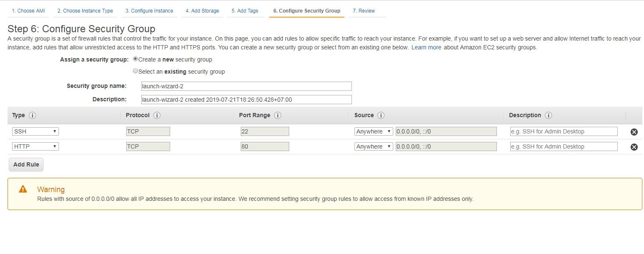
Task: Open the HTTP type dropdown
Action: tap(35, 146)
